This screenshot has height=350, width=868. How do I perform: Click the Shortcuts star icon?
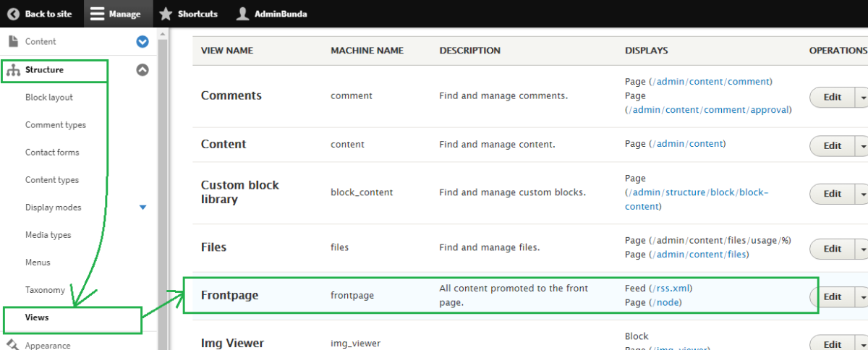[166, 14]
